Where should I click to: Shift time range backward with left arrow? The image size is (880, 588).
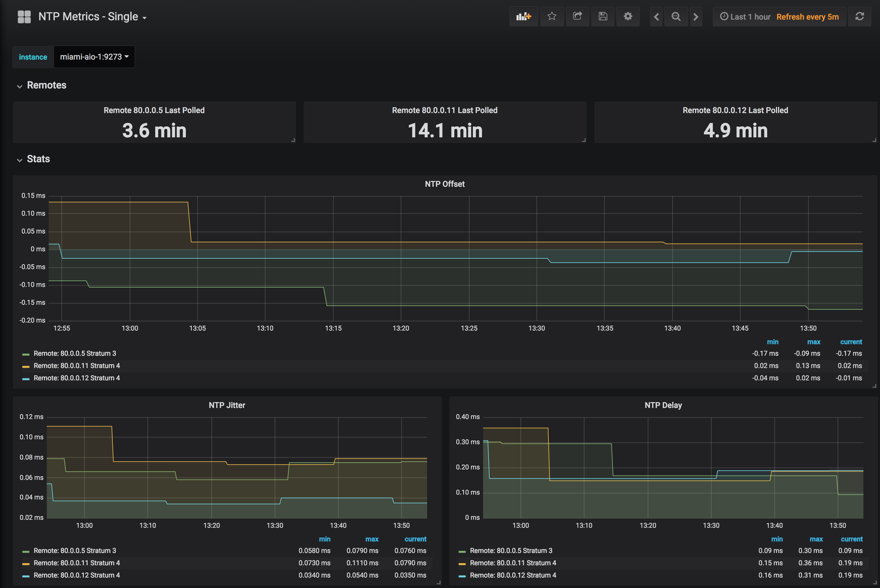tap(656, 17)
